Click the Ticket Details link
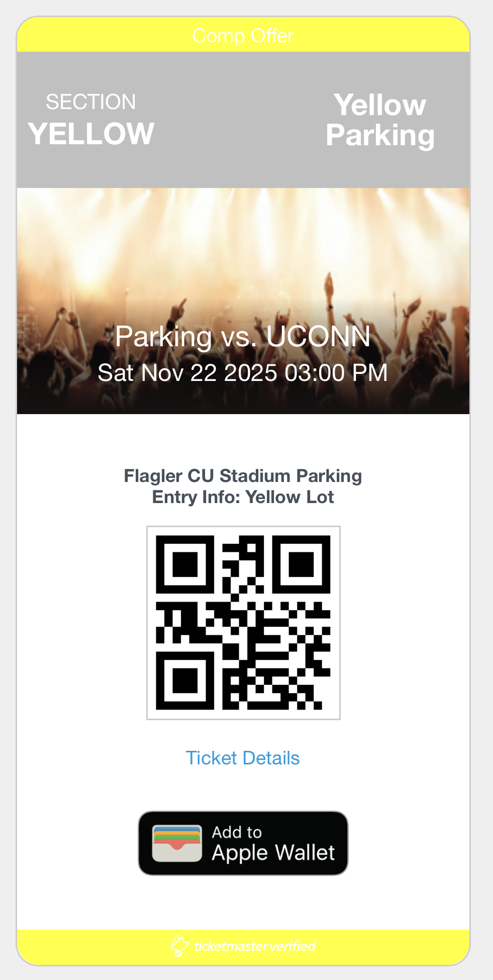Image resolution: width=493 pixels, height=980 pixels. (243, 758)
